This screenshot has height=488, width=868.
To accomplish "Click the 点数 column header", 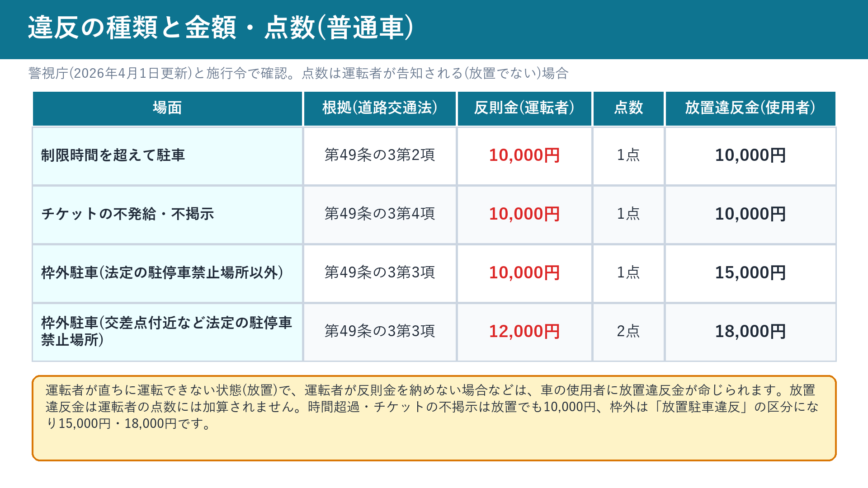I will pos(628,108).
